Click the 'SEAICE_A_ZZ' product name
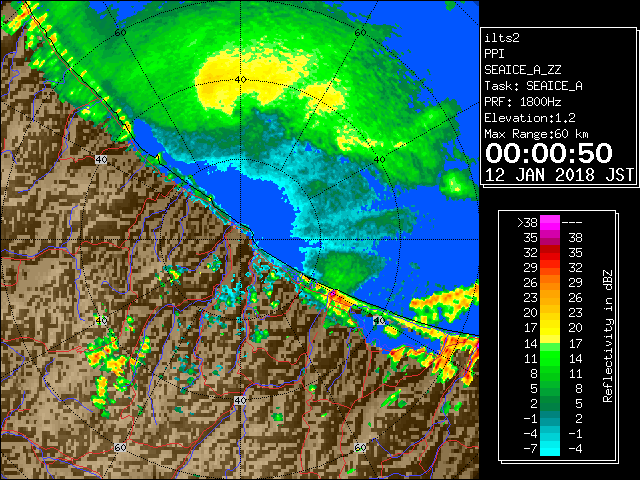 (522, 70)
